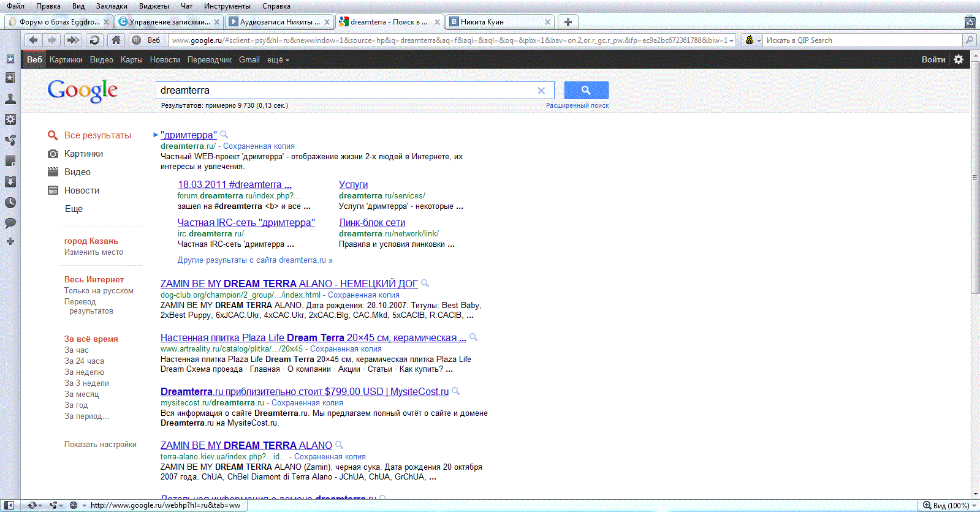980x512 pixels.
Task: Open the Opera Unite panel in sidebar
Action: coord(10,140)
